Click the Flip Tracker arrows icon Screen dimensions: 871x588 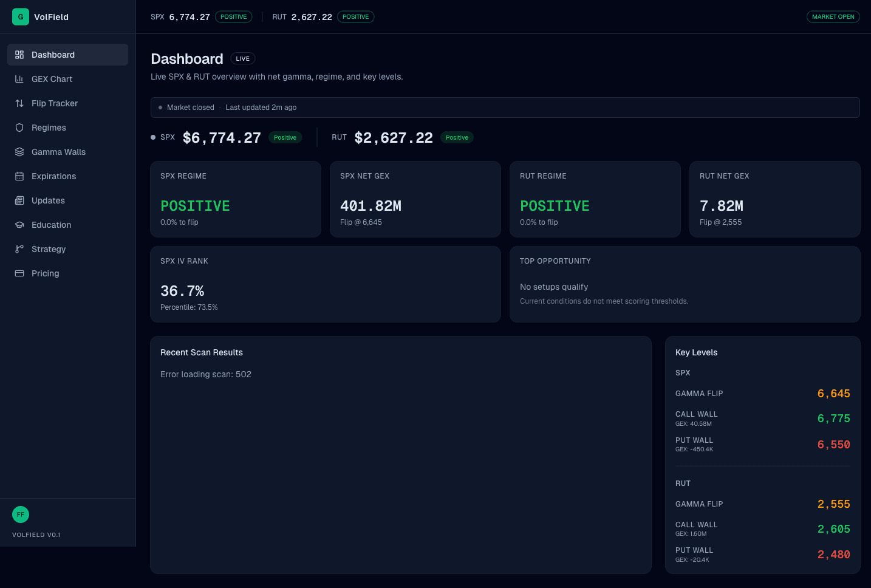(x=19, y=103)
